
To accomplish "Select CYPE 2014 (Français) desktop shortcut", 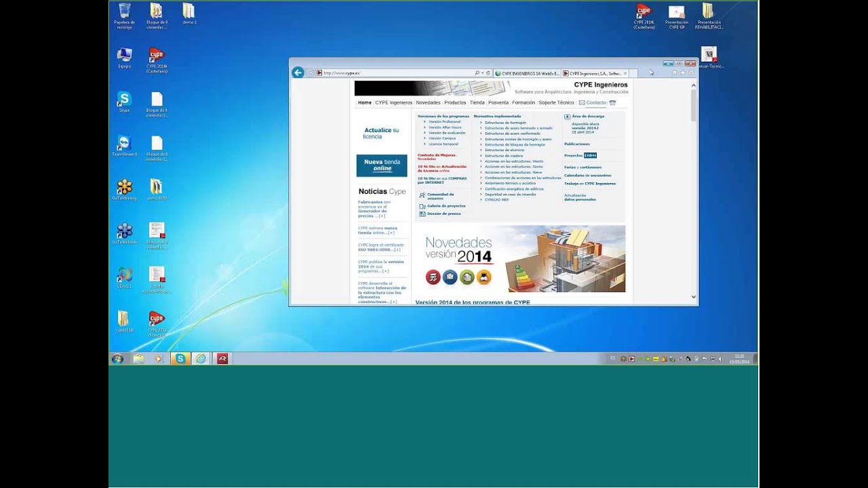I will coord(157,324).
